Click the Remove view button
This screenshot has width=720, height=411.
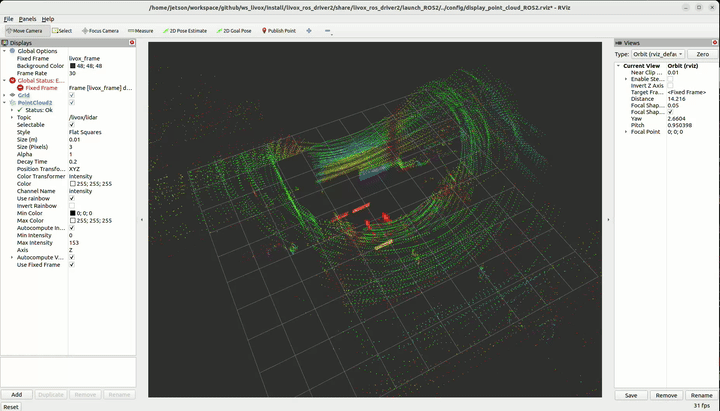[666, 395]
